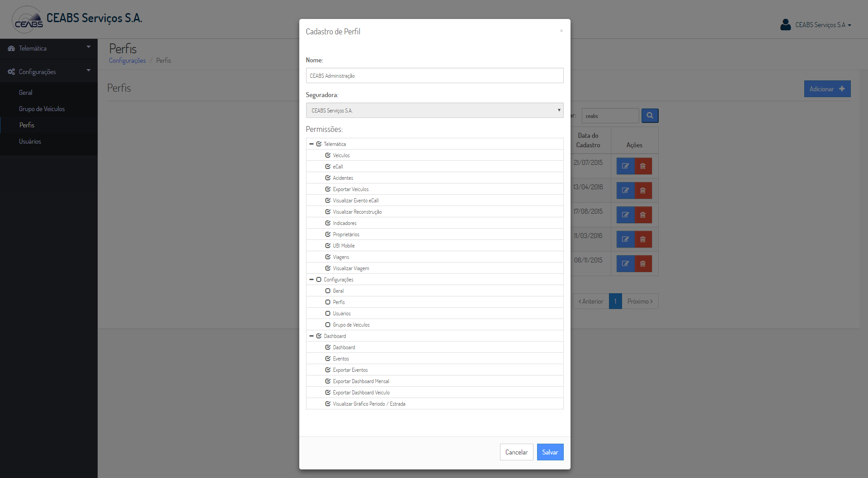Image resolution: width=868 pixels, height=478 pixels.
Task: Toggle Visualizar Evento eCall permission
Action: [328, 200]
